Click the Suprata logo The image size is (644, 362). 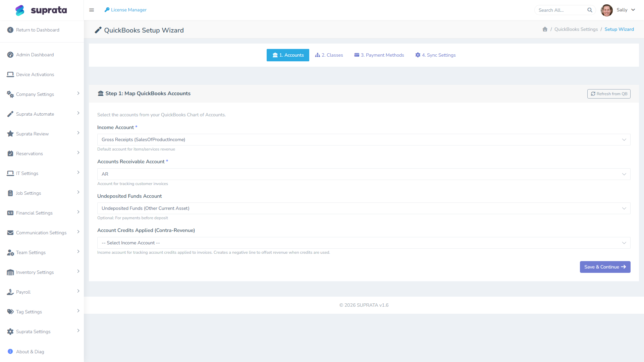click(x=41, y=10)
